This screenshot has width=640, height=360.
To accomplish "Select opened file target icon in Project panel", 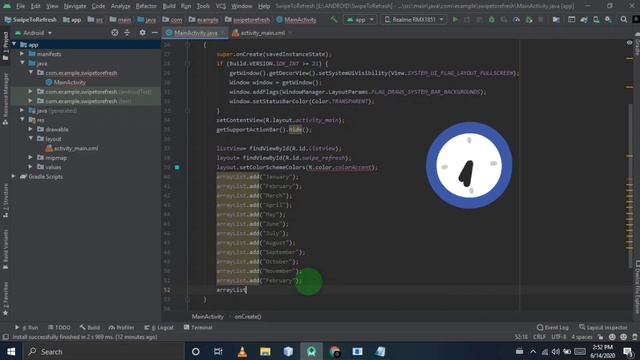I will [115, 33].
